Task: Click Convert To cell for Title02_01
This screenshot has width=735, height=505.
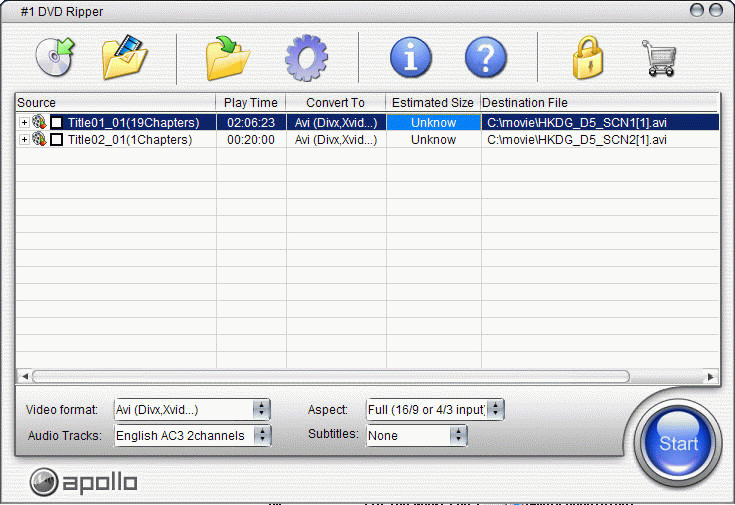Action: (336, 140)
